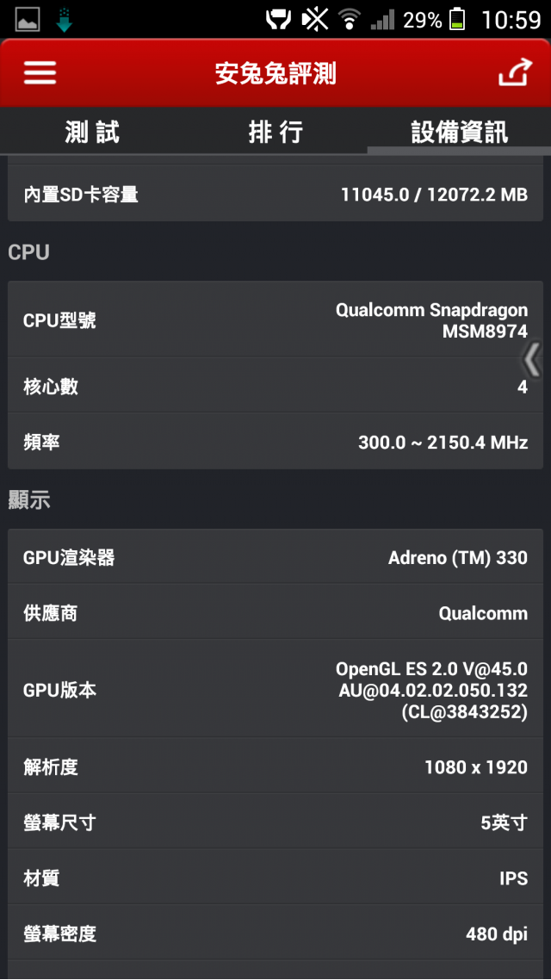Tap the Wi-Fi status icon
The height and width of the screenshot is (980, 551).
(x=349, y=19)
